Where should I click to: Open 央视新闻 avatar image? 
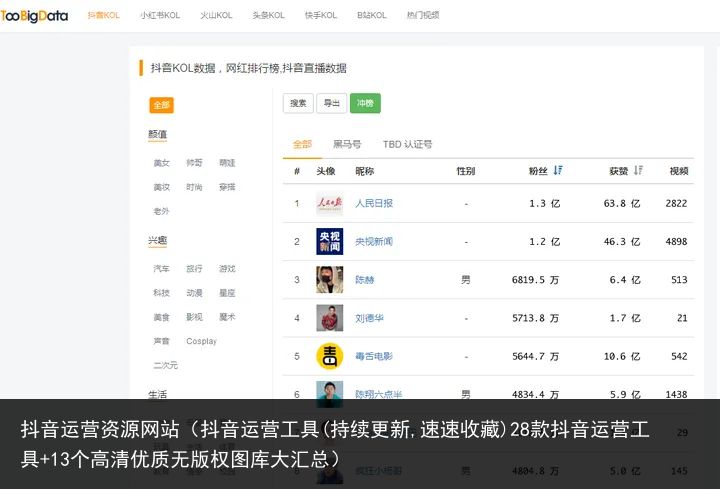point(330,241)
